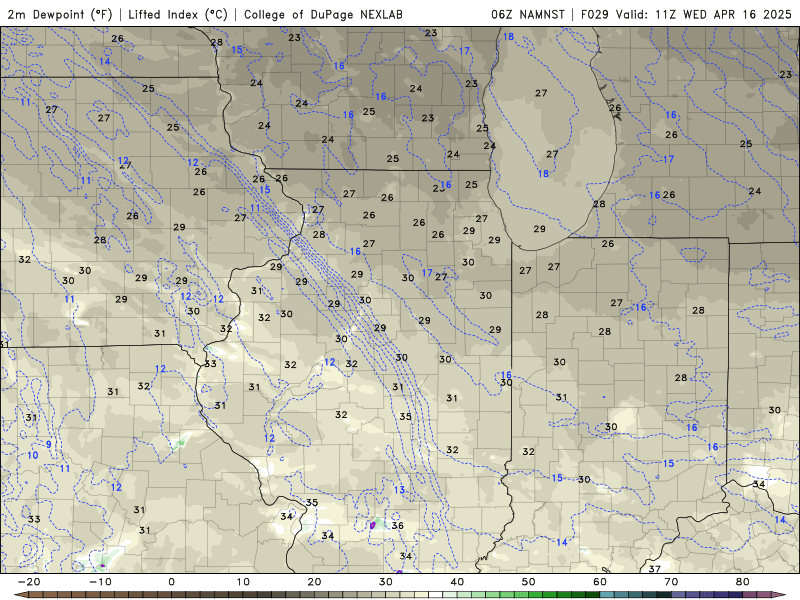
Task: Select the 40 label on the color scale
Action: click(x=457, y=582)
